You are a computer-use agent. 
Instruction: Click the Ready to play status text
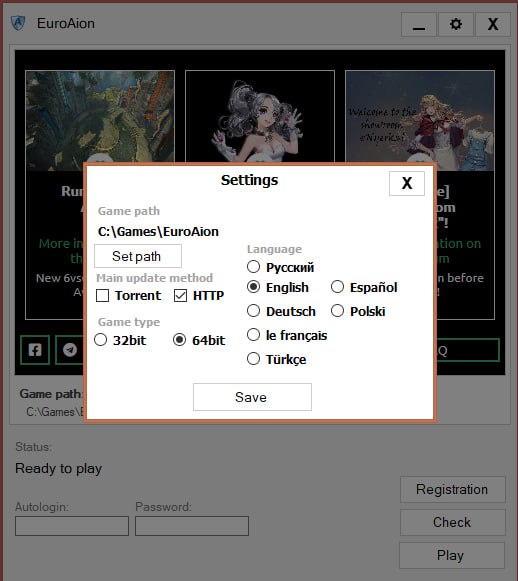coord(59,468)
